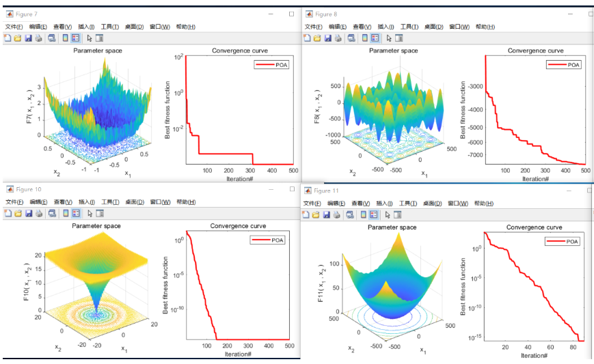This screenshot has width=594, height=364.
Task: Click Open File icon in Figure 10 toolbar
Action: 18,213
